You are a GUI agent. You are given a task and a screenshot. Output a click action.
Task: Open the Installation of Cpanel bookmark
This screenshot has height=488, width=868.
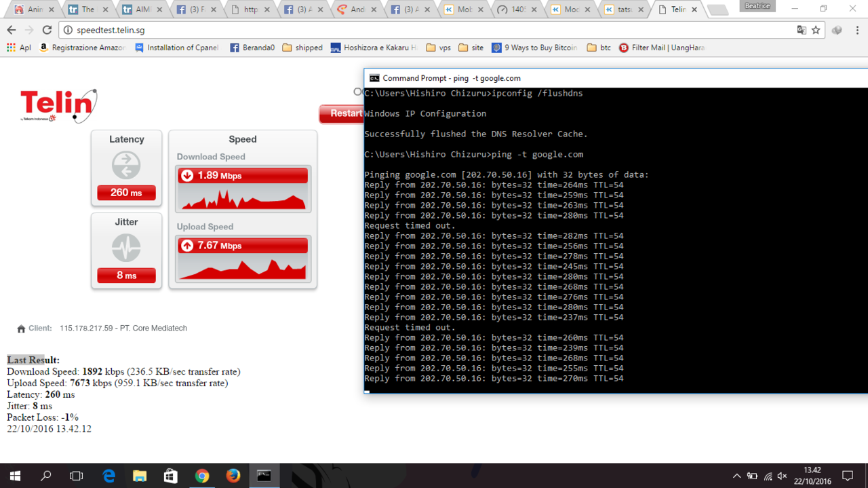pyautogui.click(x=177, y=48)
